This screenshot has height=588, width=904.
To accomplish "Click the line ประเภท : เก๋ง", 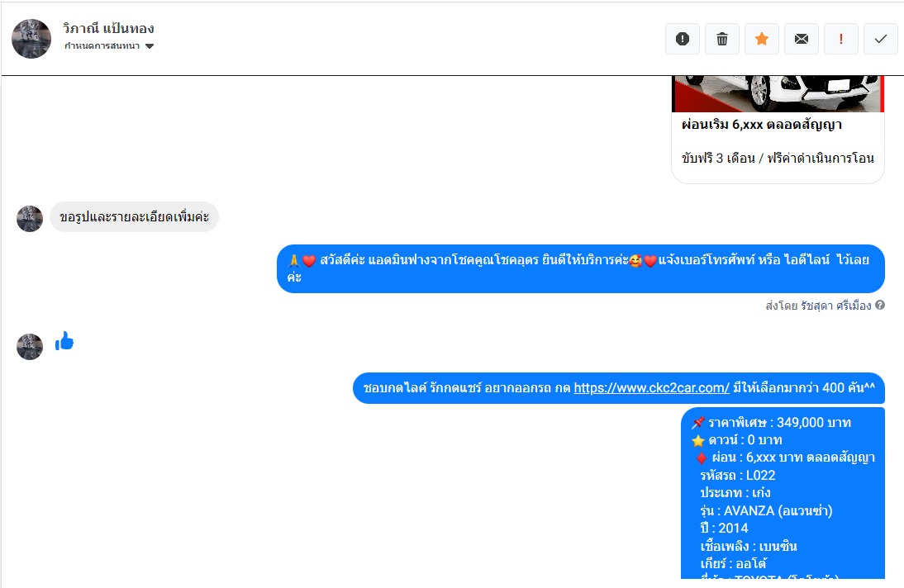I will 735,493.
